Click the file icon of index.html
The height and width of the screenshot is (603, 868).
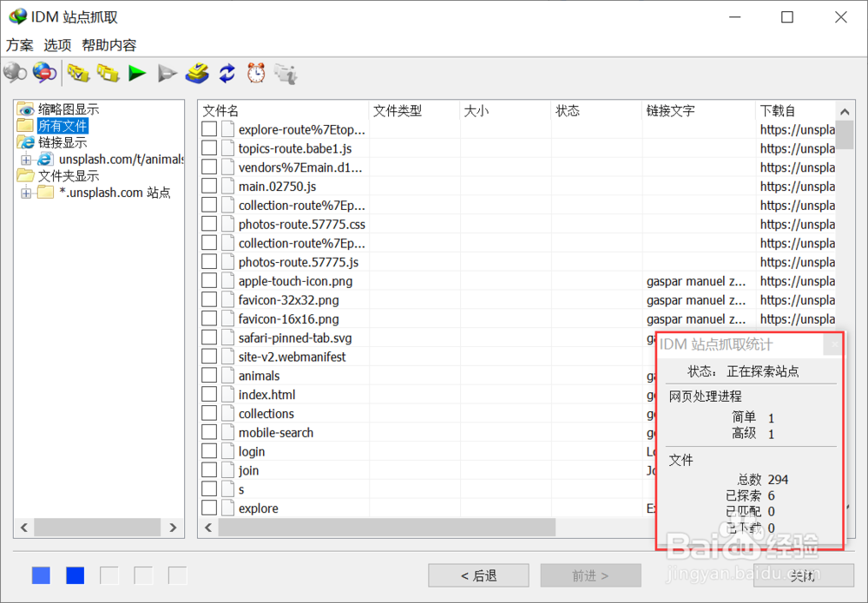coord(227,395)
